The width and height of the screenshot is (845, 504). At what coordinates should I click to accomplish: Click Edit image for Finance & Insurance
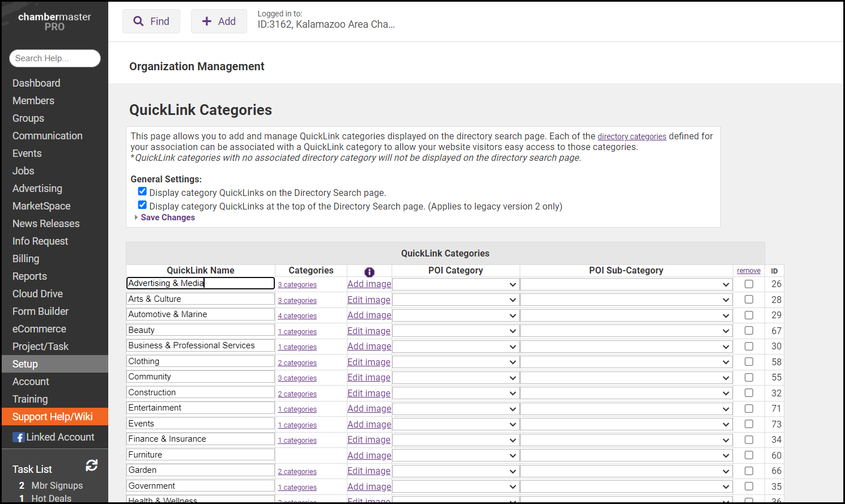click(369, 440)
